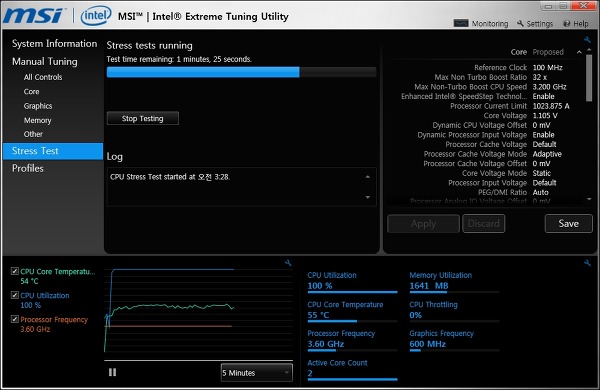Select All Controls under Manual Tuning

pos(43,77)
